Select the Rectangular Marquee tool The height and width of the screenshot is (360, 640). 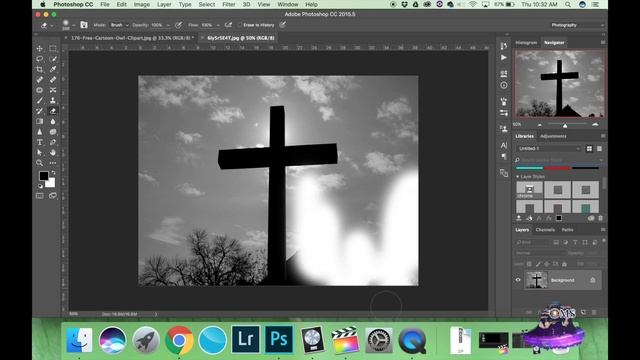tap(53, 49)
